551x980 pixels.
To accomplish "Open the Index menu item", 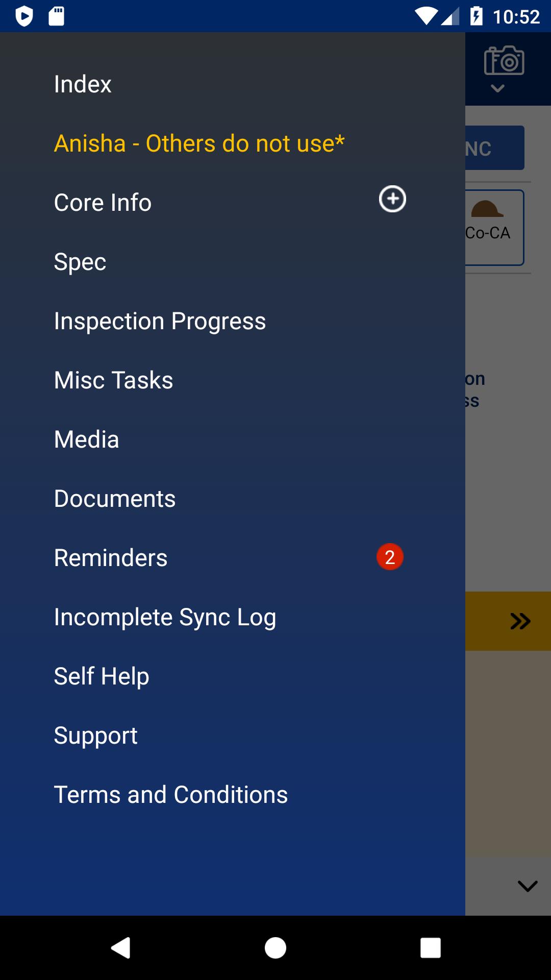I will pyautogui.click(x=83, y=84).
